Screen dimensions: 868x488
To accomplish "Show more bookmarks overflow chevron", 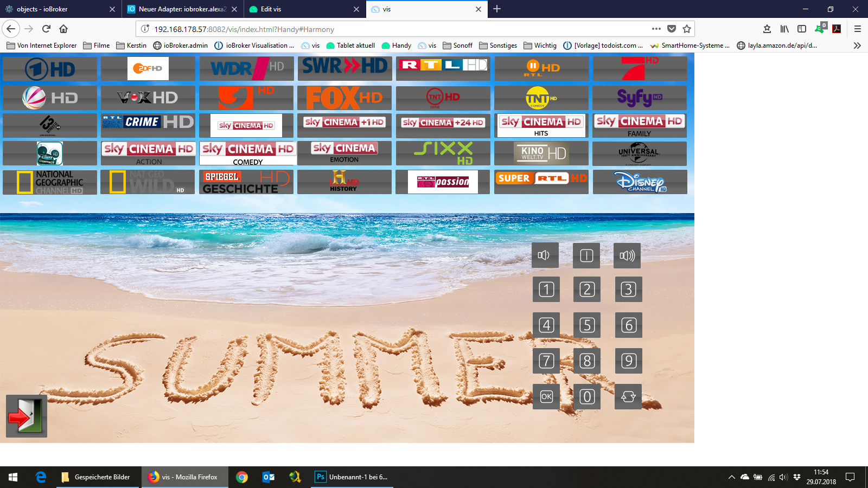I will (x=857, y=46).
